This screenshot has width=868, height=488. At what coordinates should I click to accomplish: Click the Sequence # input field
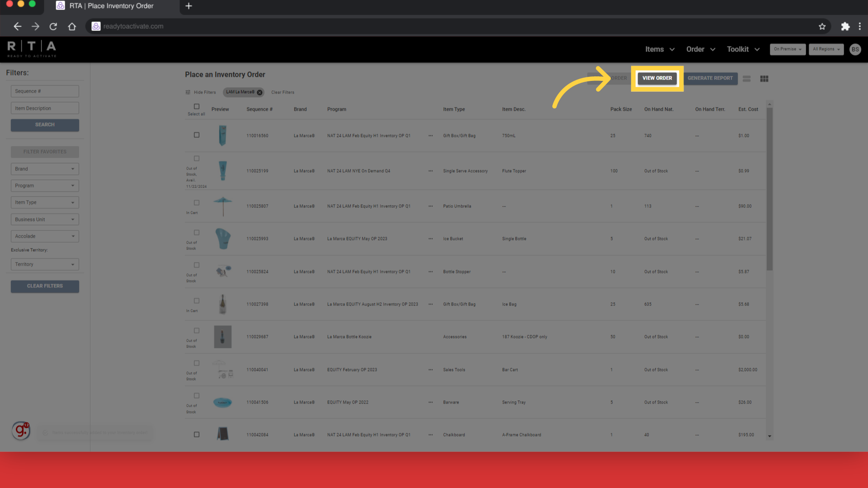click(x=45, y=91)
